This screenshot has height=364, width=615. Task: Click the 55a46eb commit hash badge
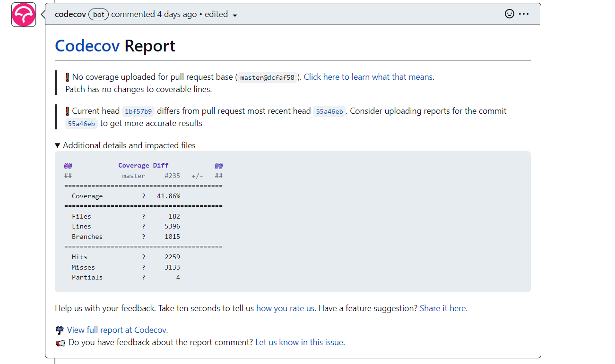[329, 111]
